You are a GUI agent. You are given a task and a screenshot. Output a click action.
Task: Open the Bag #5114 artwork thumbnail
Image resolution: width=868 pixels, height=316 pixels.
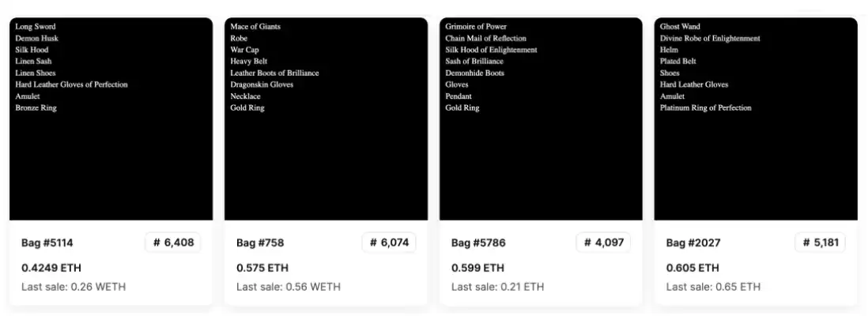[x=111, y=118]
